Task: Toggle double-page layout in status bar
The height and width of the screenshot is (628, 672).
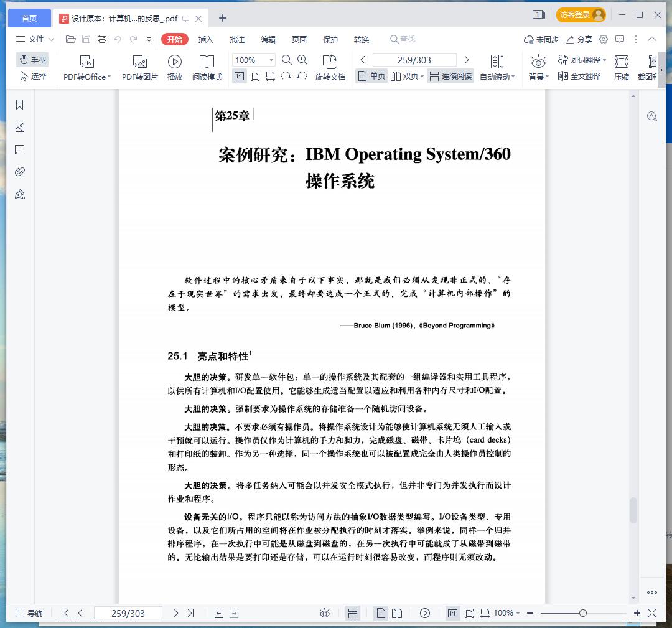Action: 397,613
